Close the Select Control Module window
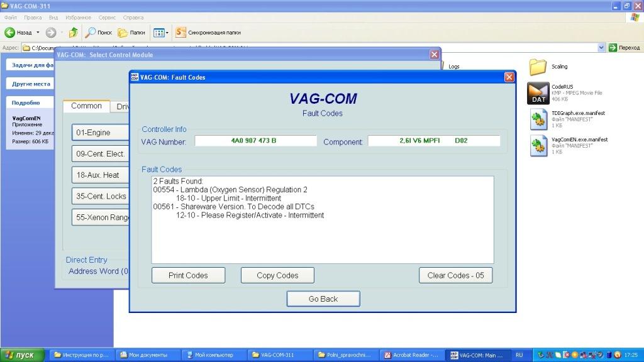 click(434, 55)
